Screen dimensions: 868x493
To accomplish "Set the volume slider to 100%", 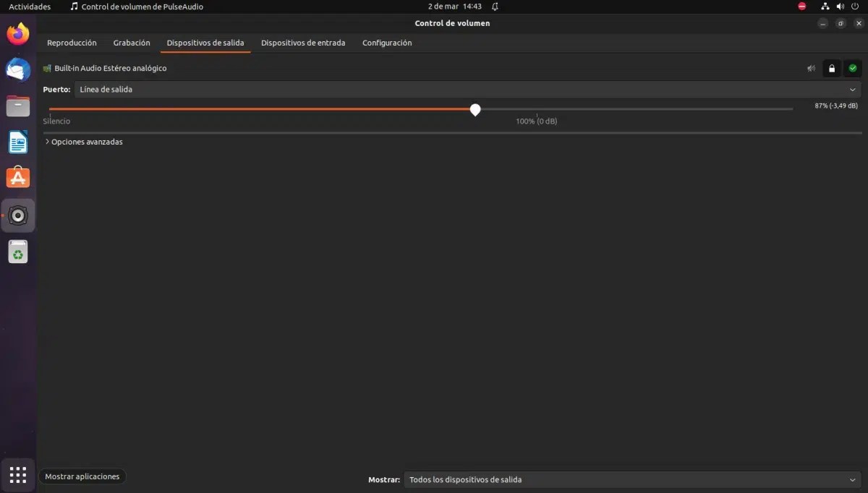I will [x=536, y=109].
